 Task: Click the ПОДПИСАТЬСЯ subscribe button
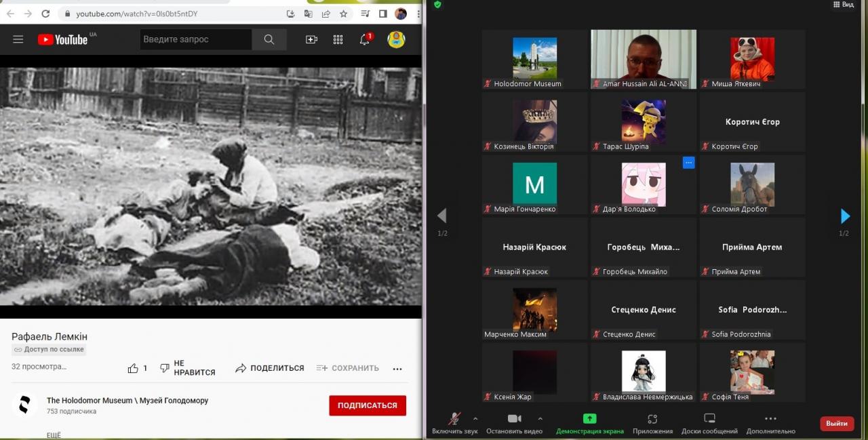click(x=368, y=405)
